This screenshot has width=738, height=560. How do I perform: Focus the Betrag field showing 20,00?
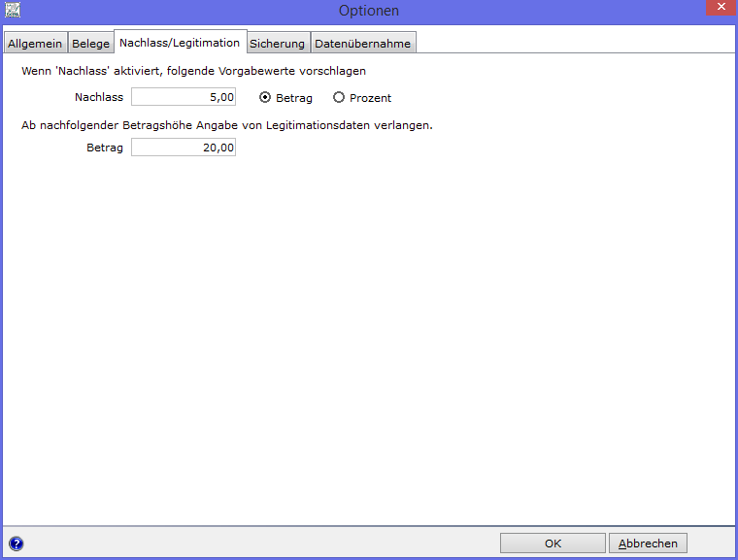coord(184,148)
